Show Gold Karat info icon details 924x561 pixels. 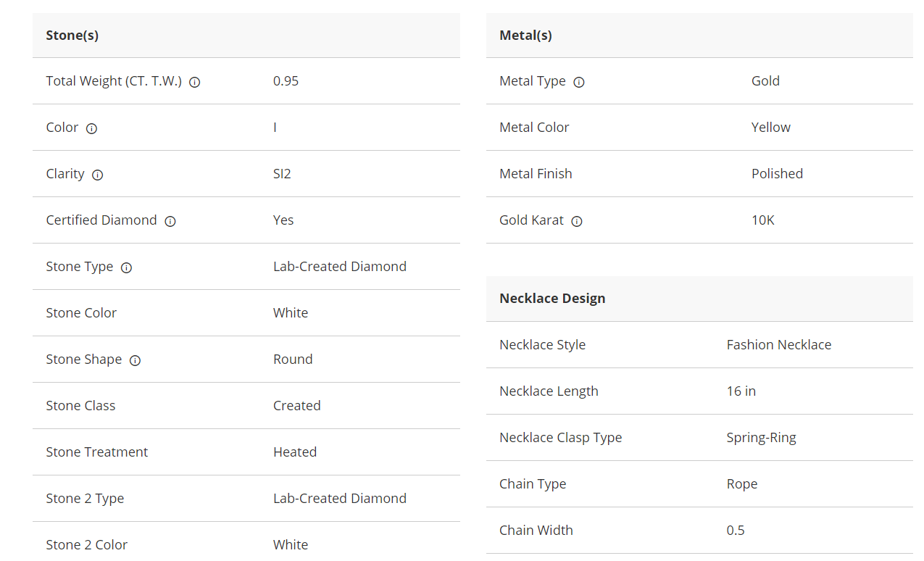click(577, 221)
